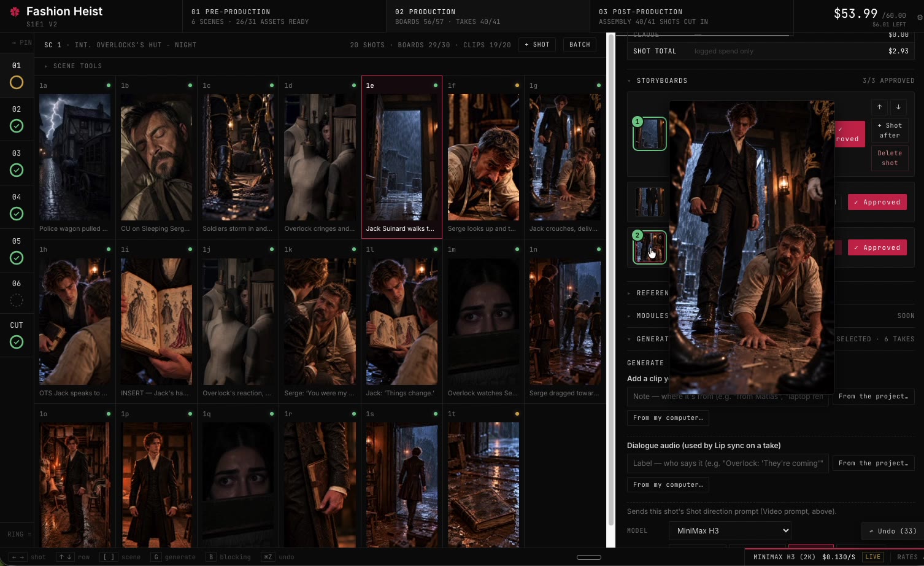Click the Fashion Heist flower logo
The image size is (924, 566).
coord(15,12)
